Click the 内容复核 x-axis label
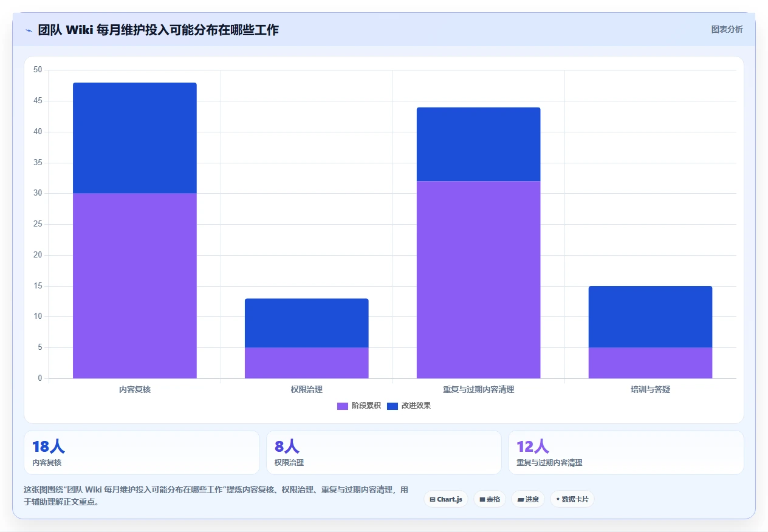The width and height of the screenshot is (768, 532). 135,389
